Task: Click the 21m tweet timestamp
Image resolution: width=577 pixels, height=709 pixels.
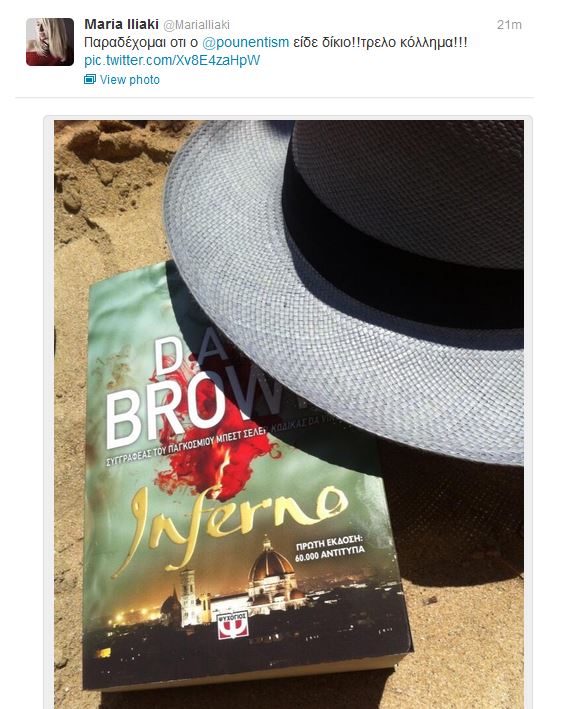Action: coord(509,25)
